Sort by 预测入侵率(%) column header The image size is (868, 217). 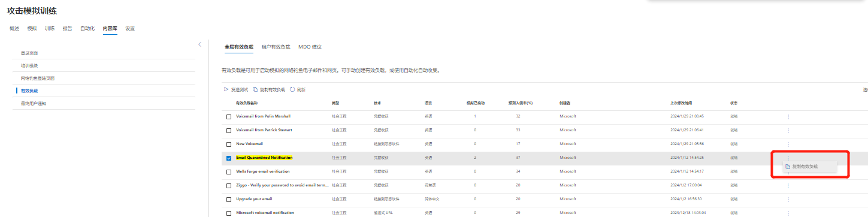coord(521,103)
